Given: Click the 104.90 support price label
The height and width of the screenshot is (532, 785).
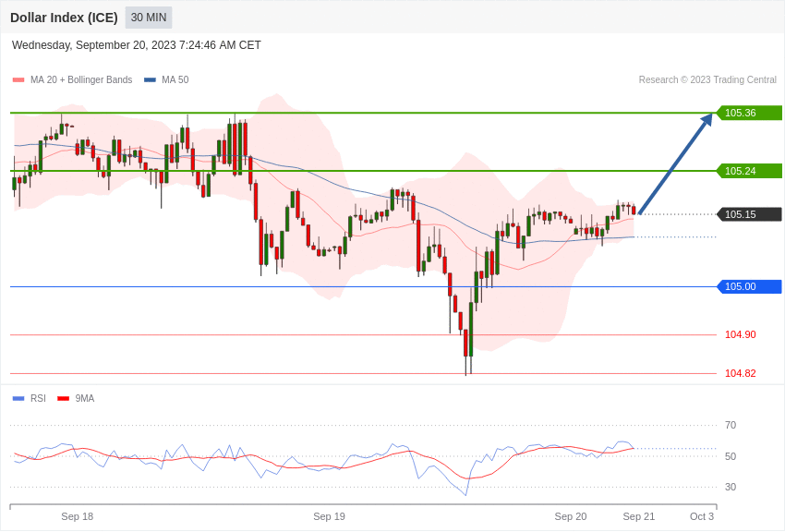Looking at the screenshot, I should pos(741,334).
